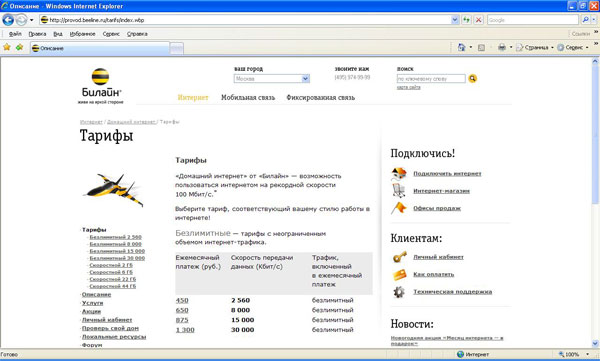Click the Stop loading red X icon
Screen dimensions: 600x361
[478, 20]
